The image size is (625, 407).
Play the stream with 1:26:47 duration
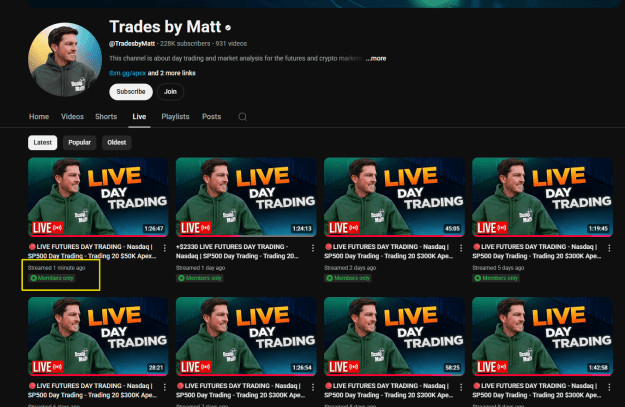tap(98, 197)
